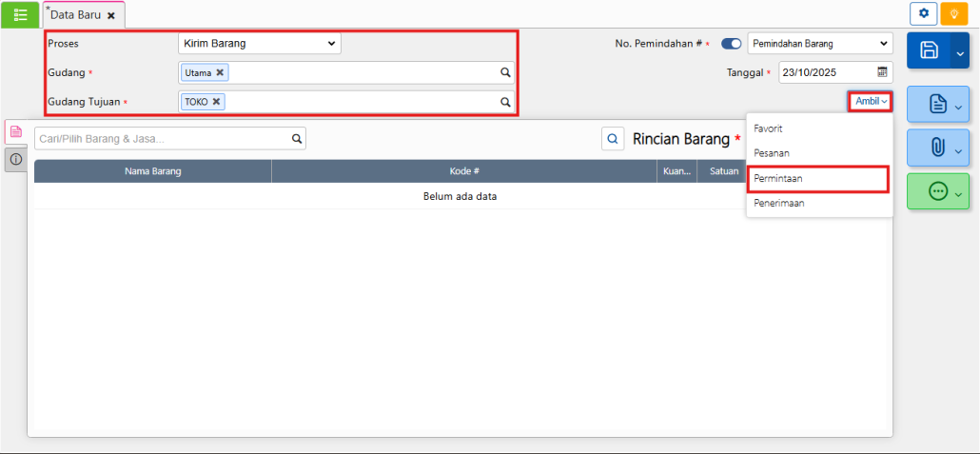
Task: Remove the TOKO tag from Gudang Tujuan
Action: (x=217, y=101)
